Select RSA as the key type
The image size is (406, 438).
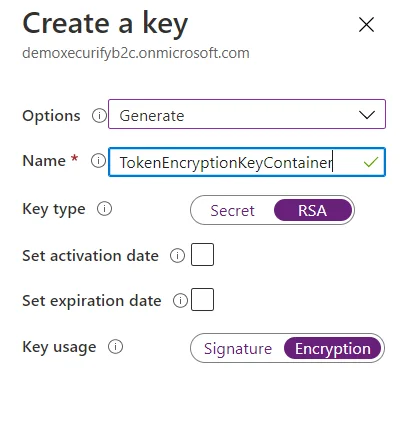[x=313, y=210]
